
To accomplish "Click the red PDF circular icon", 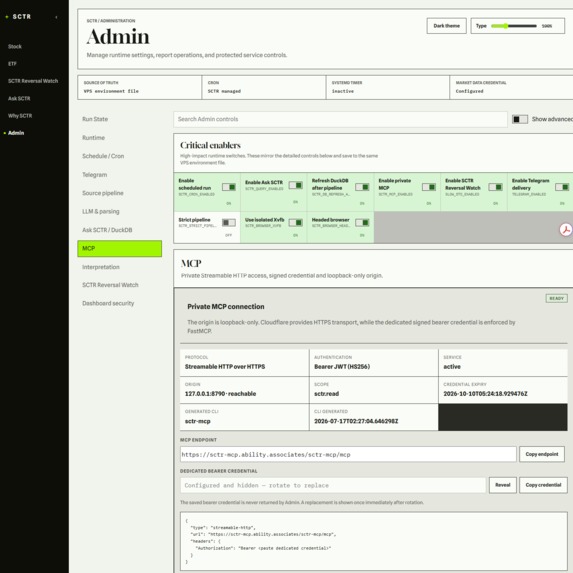I will 566,229.
